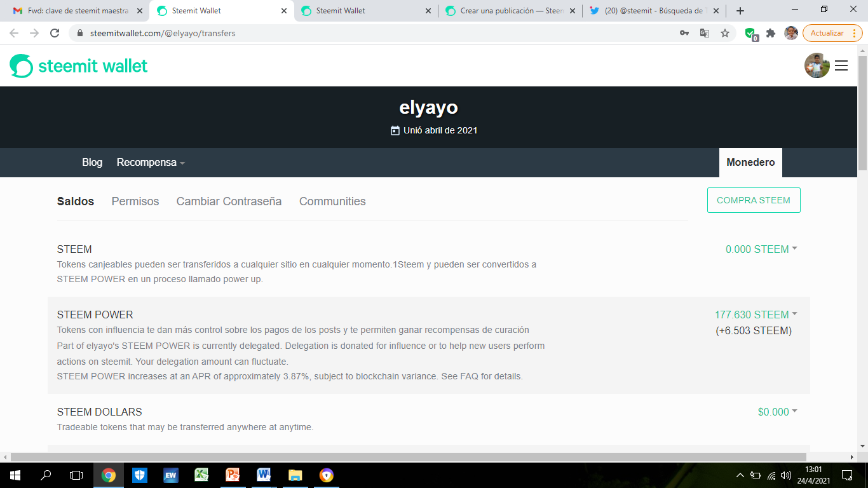Screen dimensions: 868x488
Task: Select the Saldos section
Action: [76, 201]
